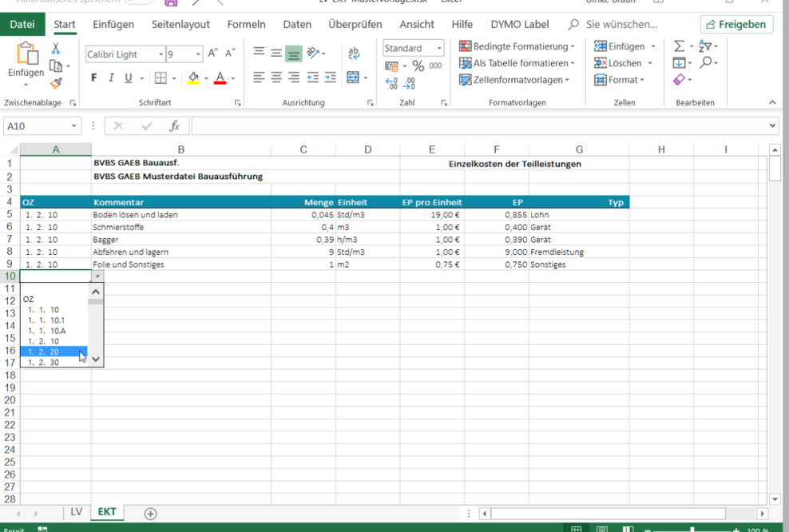
Task: Click the insert function fx icon
Action: pyautogui.click(x=174, y=126)
